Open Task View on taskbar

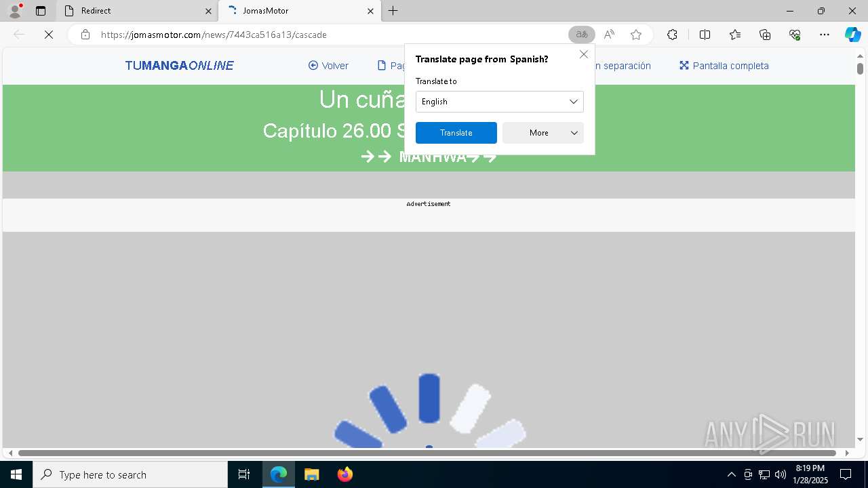[244, 474]
